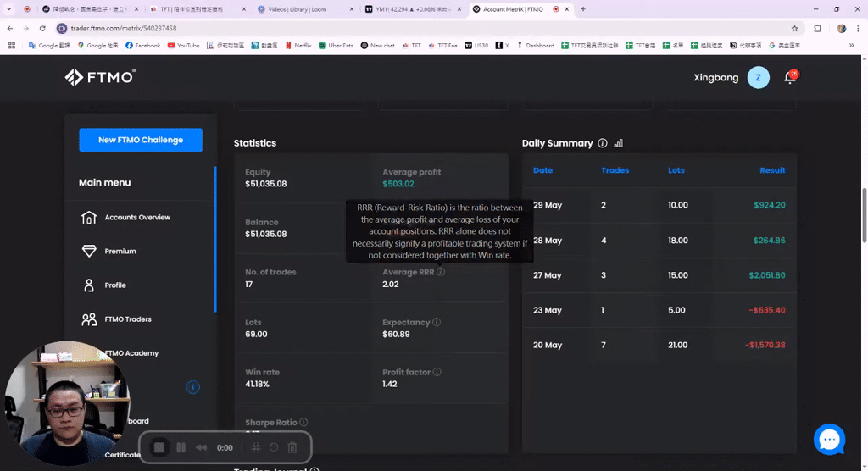The height and width of the screenshot is (471, 868).
Task: Click the Loom drawing grid icon
Action: pyautogui.click(x=255, y=447)
